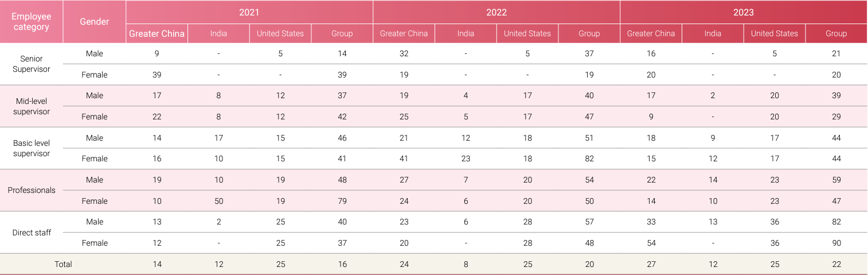Select the Senior Supervisor row label
The width and height of the screenshot is (868, 275).
point(32,64)
